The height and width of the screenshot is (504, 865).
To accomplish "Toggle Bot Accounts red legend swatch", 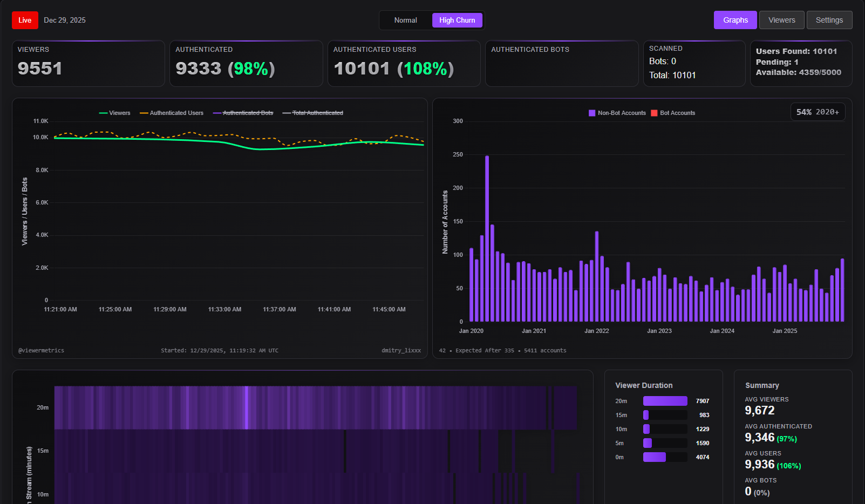I will (654, 113).
